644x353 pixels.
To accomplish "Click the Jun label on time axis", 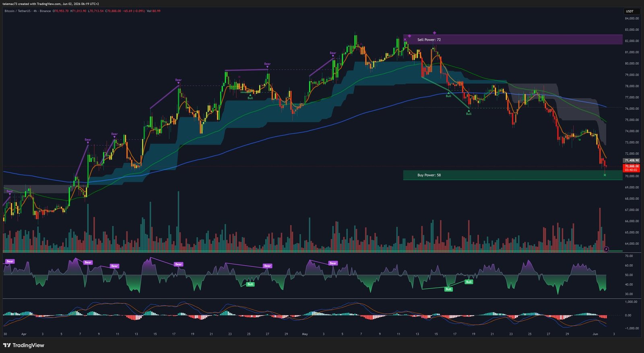I will (595, 334).
